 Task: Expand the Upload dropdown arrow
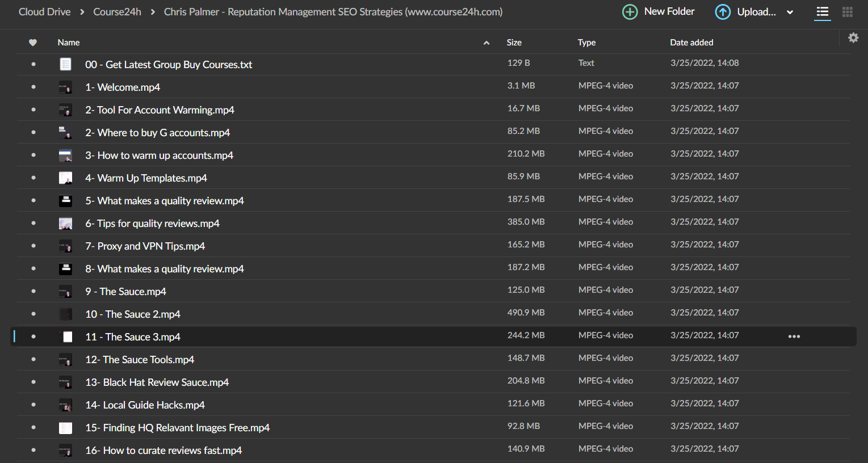[x=790, y=12]
